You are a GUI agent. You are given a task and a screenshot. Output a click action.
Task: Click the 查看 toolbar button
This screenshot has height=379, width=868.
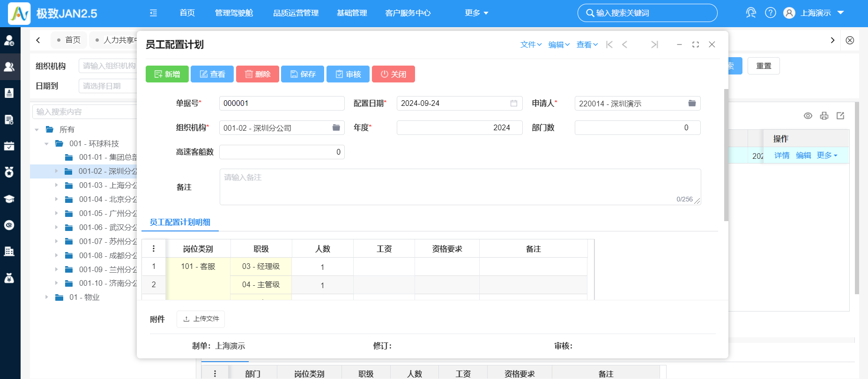[212, 74]
